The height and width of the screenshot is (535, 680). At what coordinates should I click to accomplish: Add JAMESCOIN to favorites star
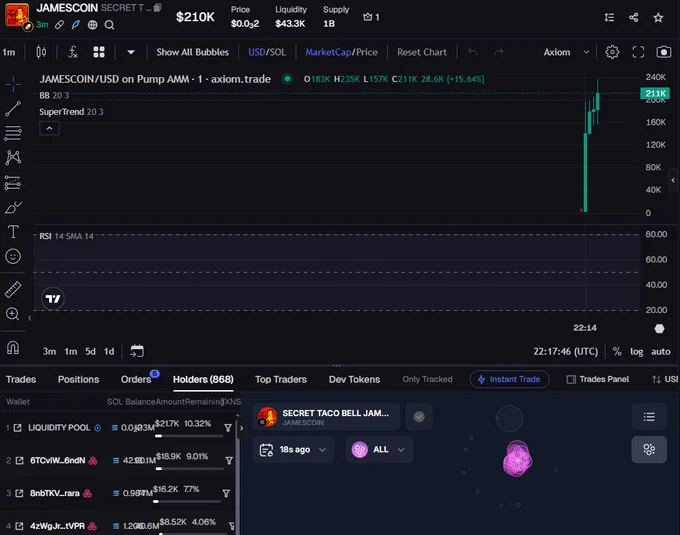658,17
